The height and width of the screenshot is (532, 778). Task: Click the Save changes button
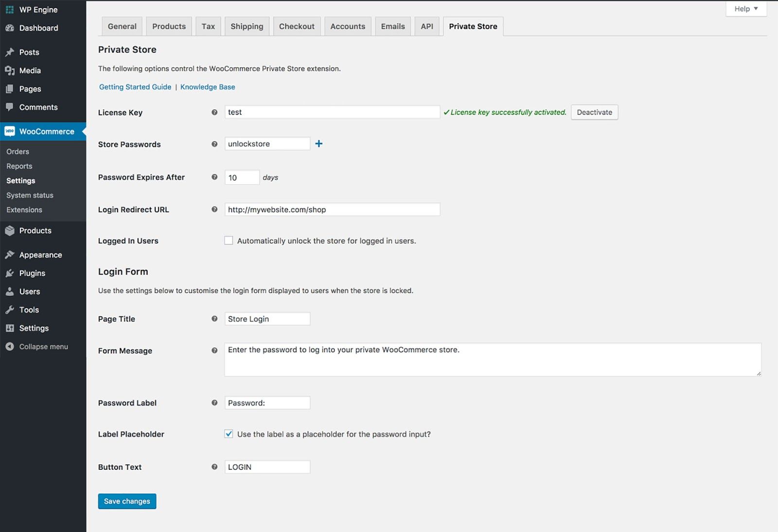coord(127,501)
